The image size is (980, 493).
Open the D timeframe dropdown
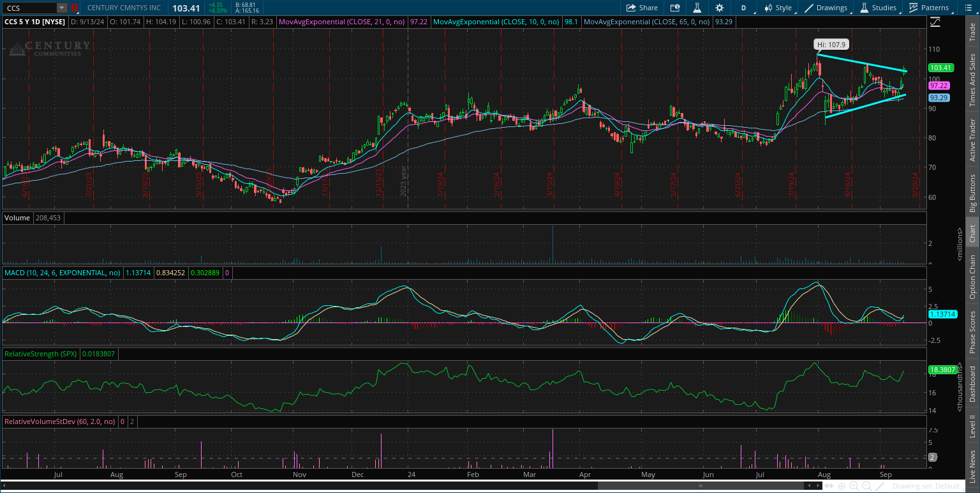click(743, 8)
